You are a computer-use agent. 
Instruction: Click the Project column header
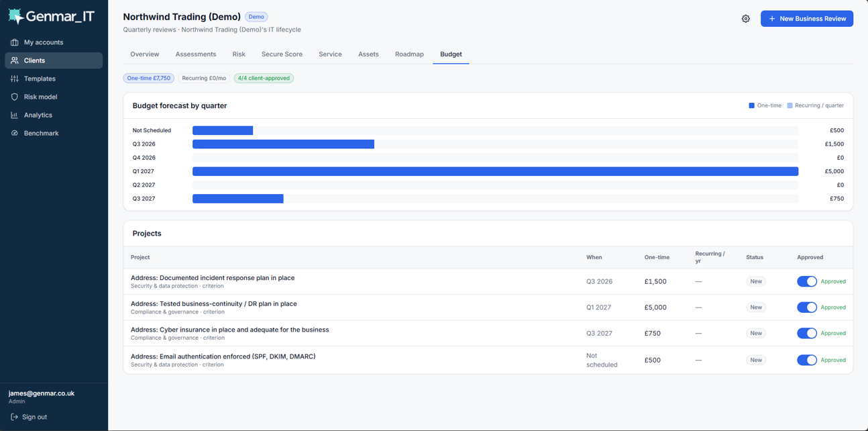click(x=140, y=257)
